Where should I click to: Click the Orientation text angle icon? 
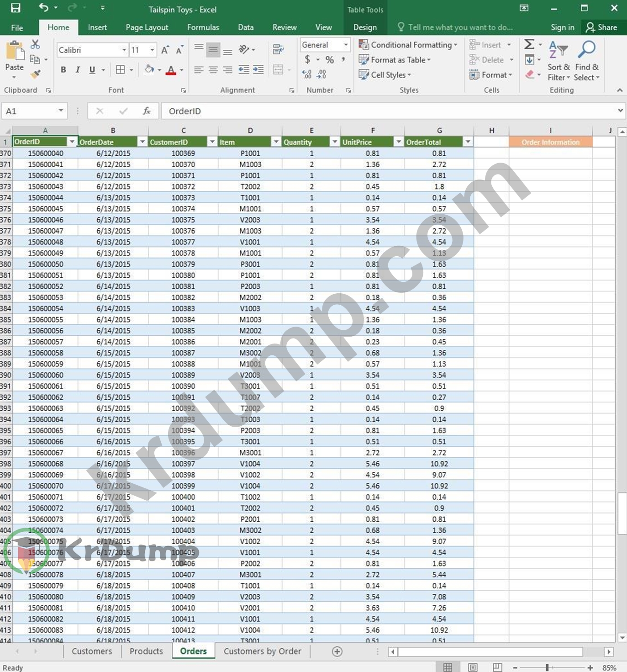[244, 49]
